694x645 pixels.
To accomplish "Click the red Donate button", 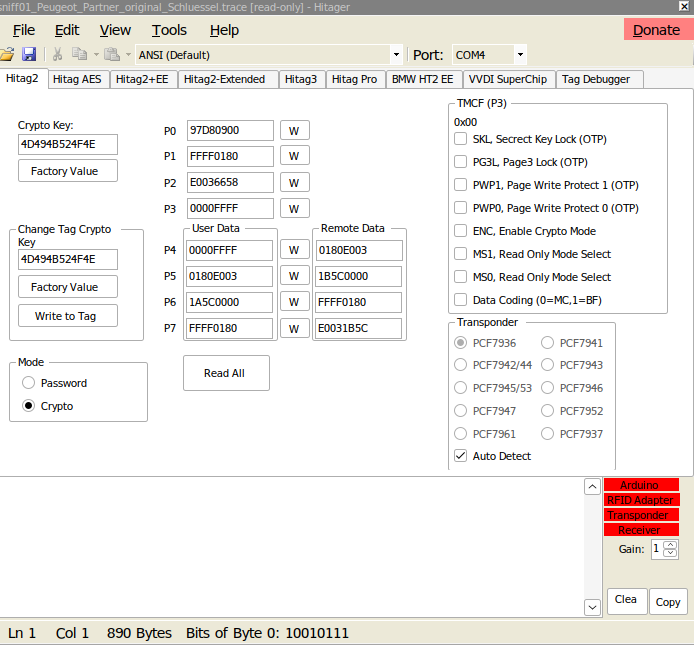I will click(x=656, y=30).
